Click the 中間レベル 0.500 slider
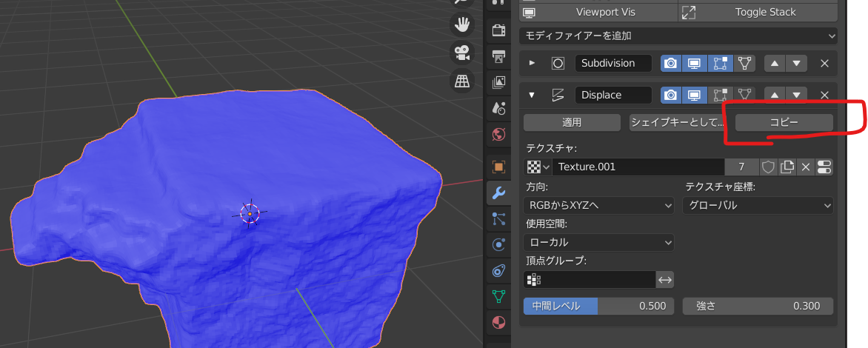Viewport: 868px width, 348px height. 598,306
